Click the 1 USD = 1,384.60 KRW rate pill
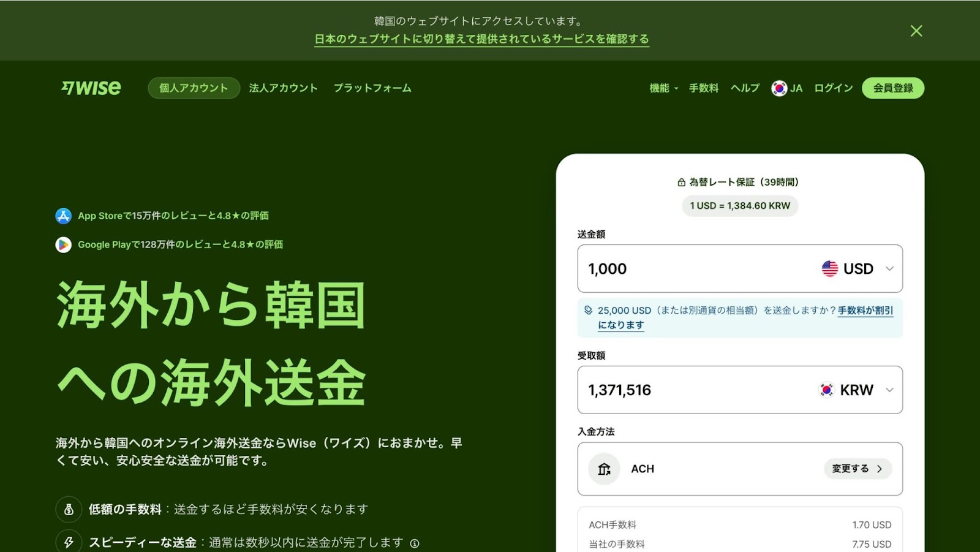The width and height of the screenshot is (980, 552). pos(740,206)
